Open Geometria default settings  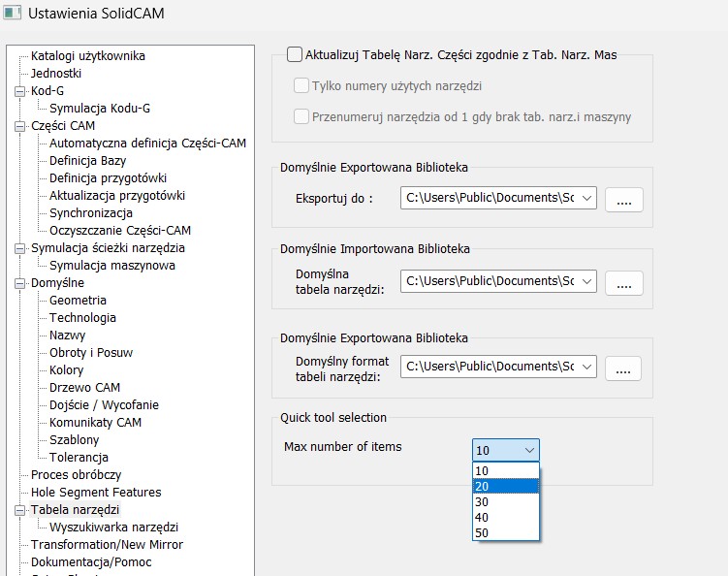[x=78, y=300]
